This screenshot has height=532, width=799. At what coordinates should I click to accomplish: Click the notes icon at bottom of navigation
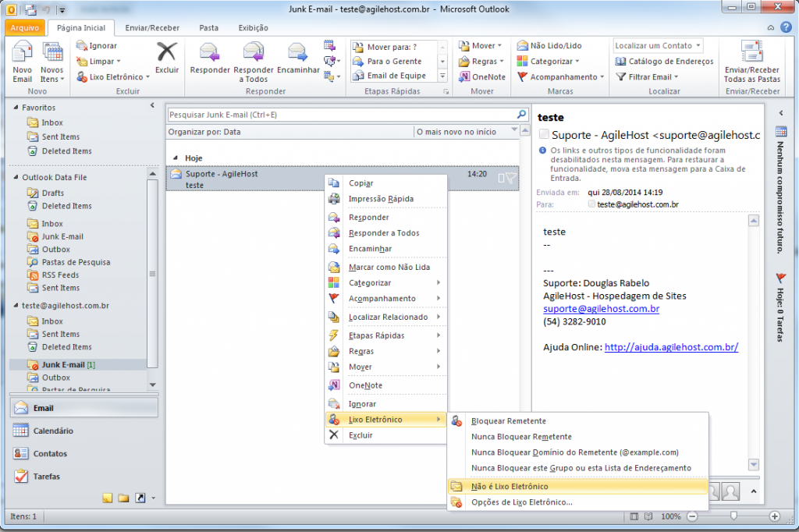pos(107,498)
